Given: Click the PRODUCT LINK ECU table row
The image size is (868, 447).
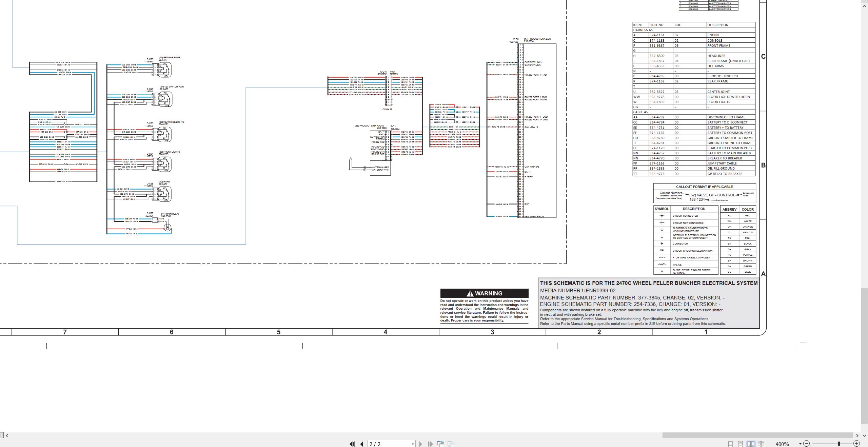Looking at the screenshot, I should click(694, 76).
